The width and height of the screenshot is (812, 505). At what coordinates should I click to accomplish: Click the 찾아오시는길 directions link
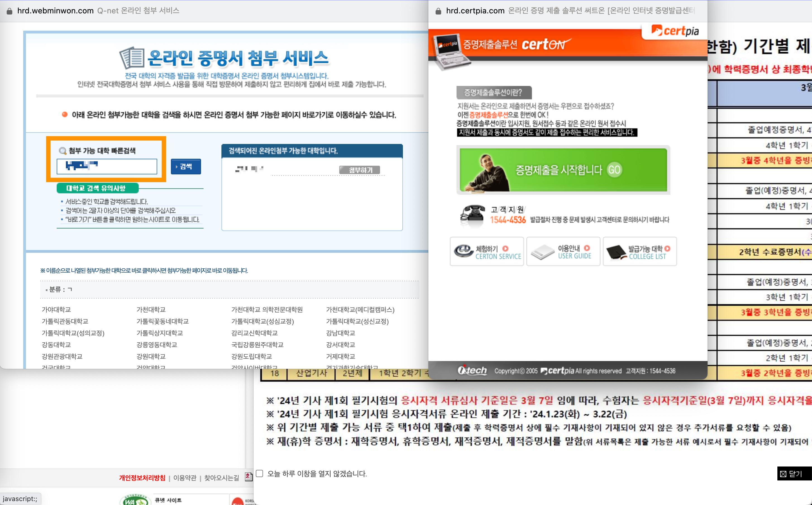pyautogui.click(x=221, y=478)
